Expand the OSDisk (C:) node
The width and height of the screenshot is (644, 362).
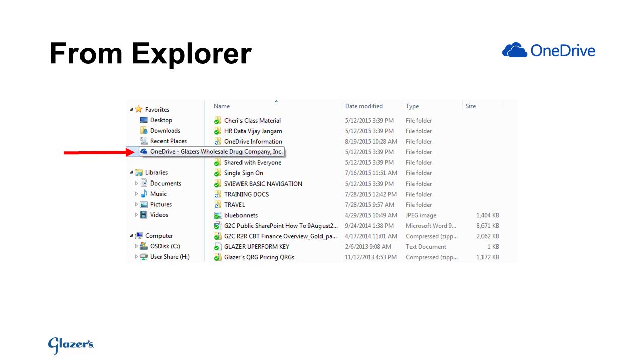136,246
